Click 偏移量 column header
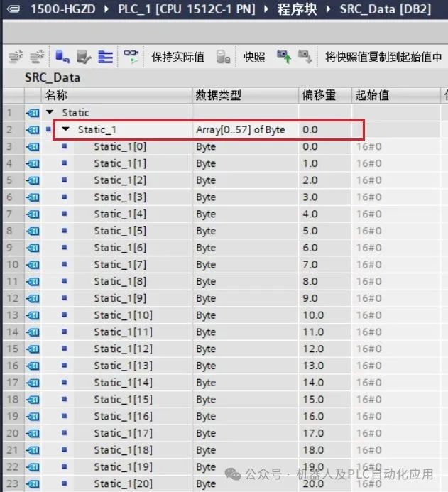 pyautogui.click(x=325, y=95)
